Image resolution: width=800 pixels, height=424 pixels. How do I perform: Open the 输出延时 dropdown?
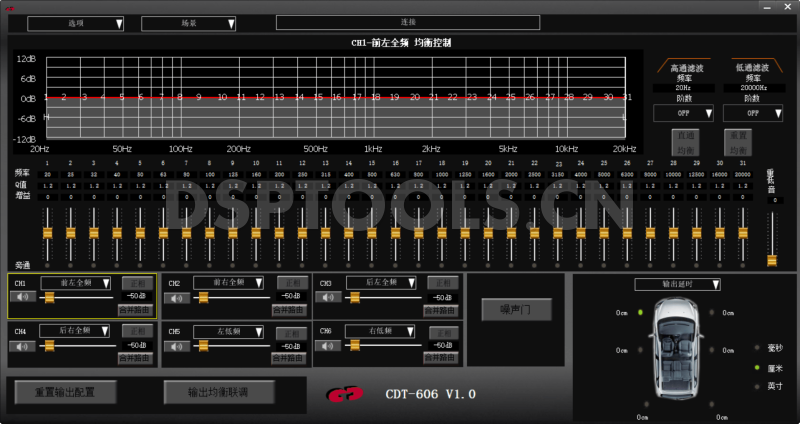(678, 284)
